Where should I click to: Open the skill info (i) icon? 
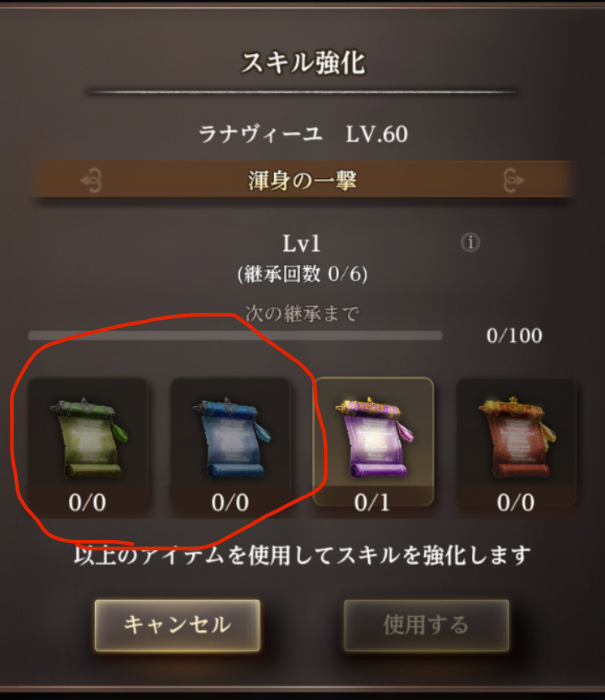470,242
